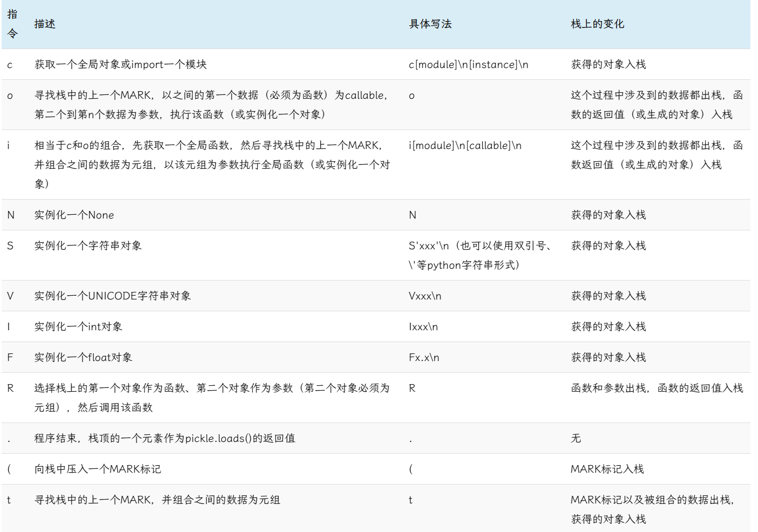The height and width of the screenshot is (532, 758).
Task: Select the i[module]\n[callable]\n syntax cell
Action: point(465,146)
